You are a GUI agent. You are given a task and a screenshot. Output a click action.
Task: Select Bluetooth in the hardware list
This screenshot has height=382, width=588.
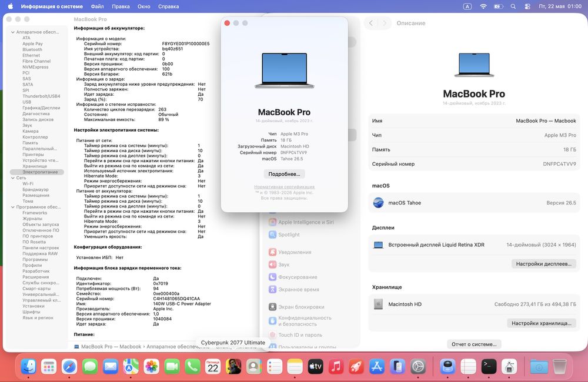click(x=32, y=49)
